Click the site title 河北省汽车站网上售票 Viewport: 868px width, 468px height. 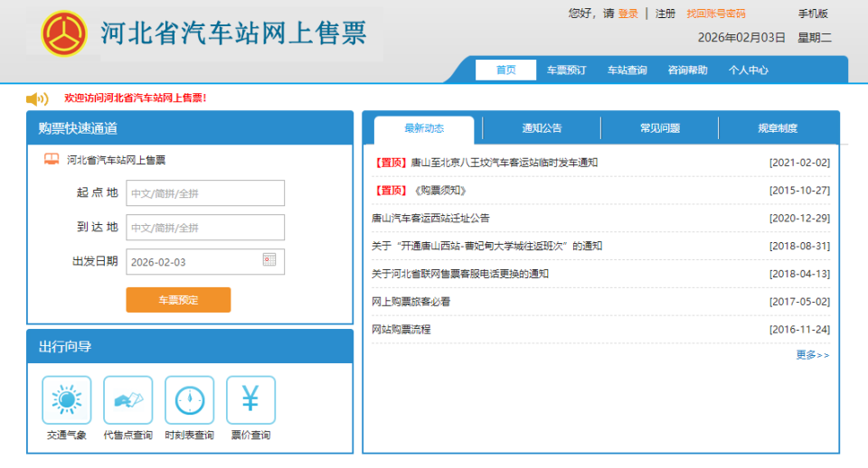[233, 33]
